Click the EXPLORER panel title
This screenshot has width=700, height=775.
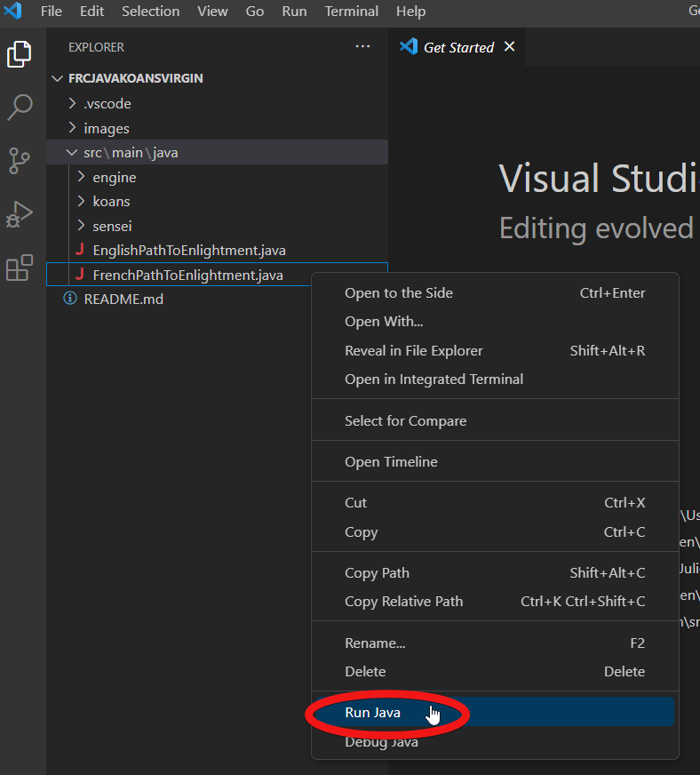pyautogui.click(x=96, y=47)
